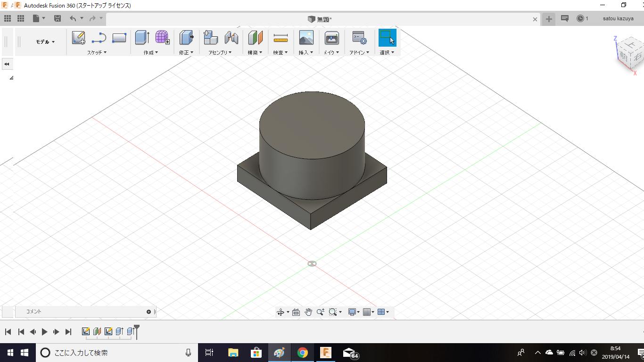
Task: Select the Line sketch tool
Action: 99,38
